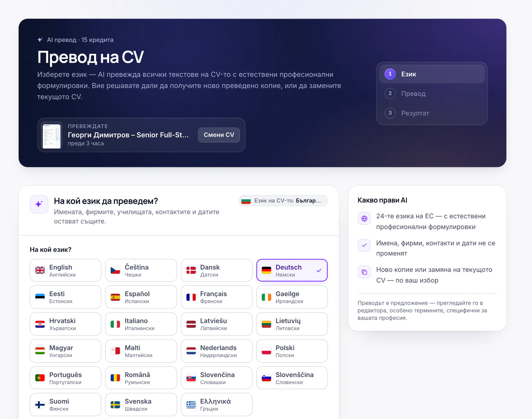
Task: Select Čeština language option
Action: (141, 270)
